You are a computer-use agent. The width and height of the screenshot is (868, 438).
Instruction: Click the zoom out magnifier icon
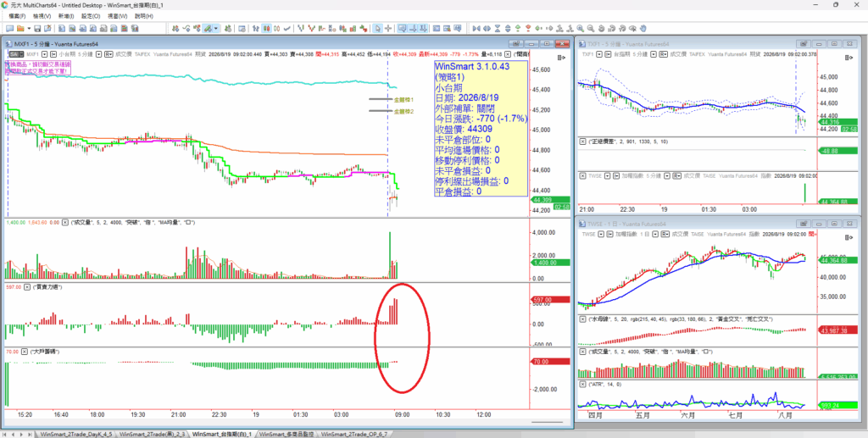coord(591,28)
